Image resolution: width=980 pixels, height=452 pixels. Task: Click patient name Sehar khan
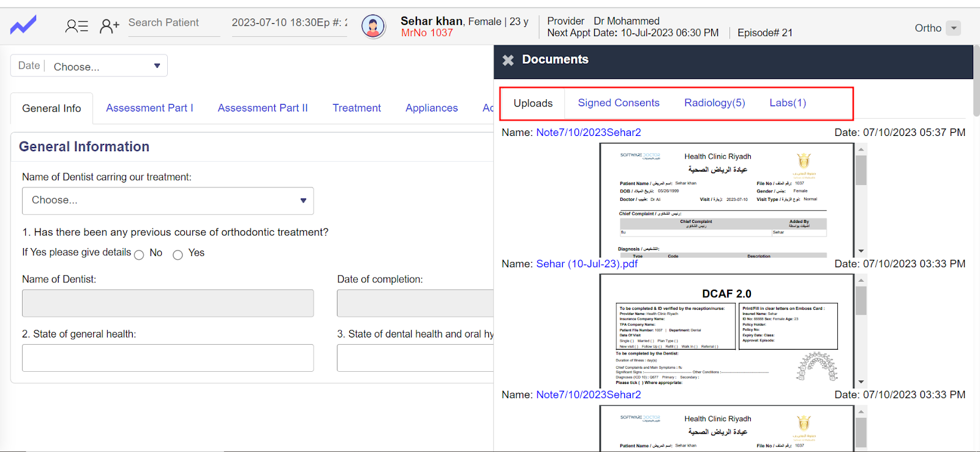(x=431, y=21)
